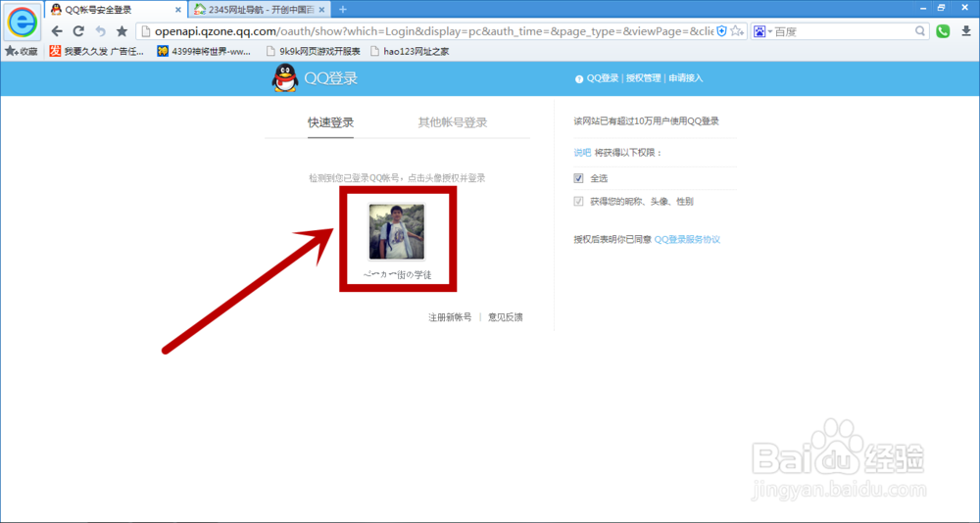Switch to the QQ帐号安全登录 tab

tap(117, 10)
